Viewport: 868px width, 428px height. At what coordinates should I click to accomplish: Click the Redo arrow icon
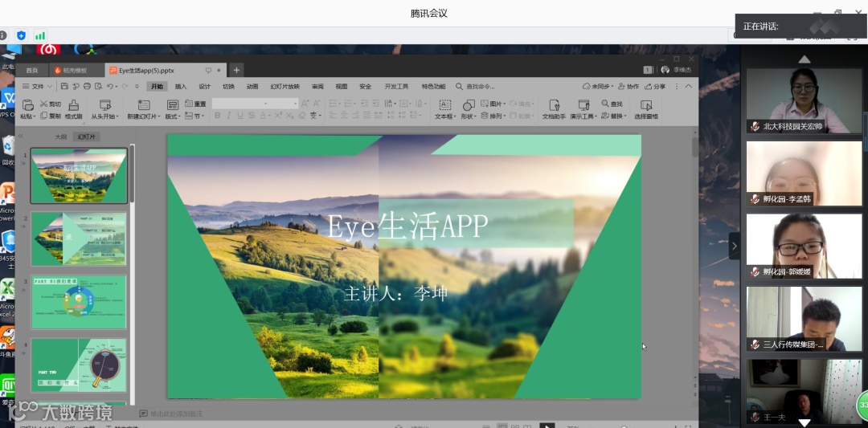125,86
